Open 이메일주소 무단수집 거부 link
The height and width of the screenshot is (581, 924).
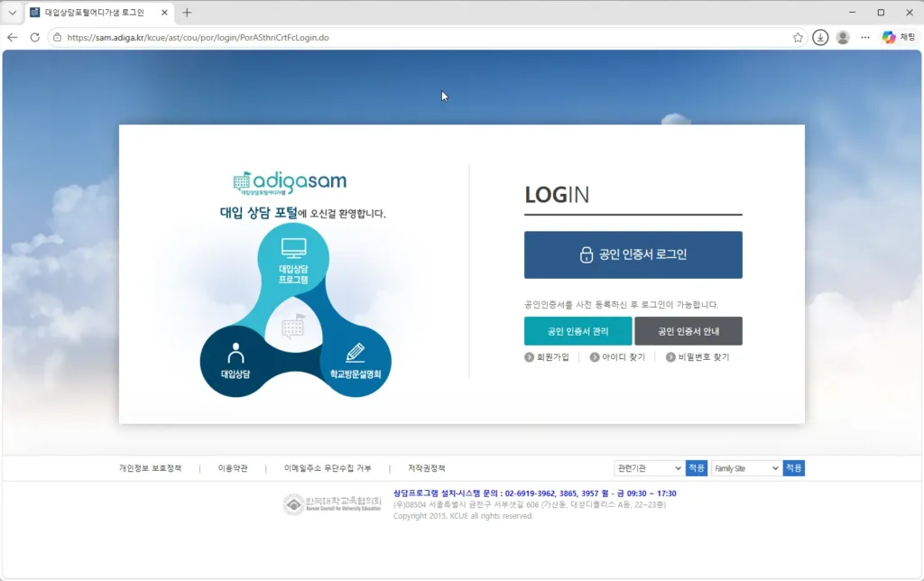click(328, 468)
